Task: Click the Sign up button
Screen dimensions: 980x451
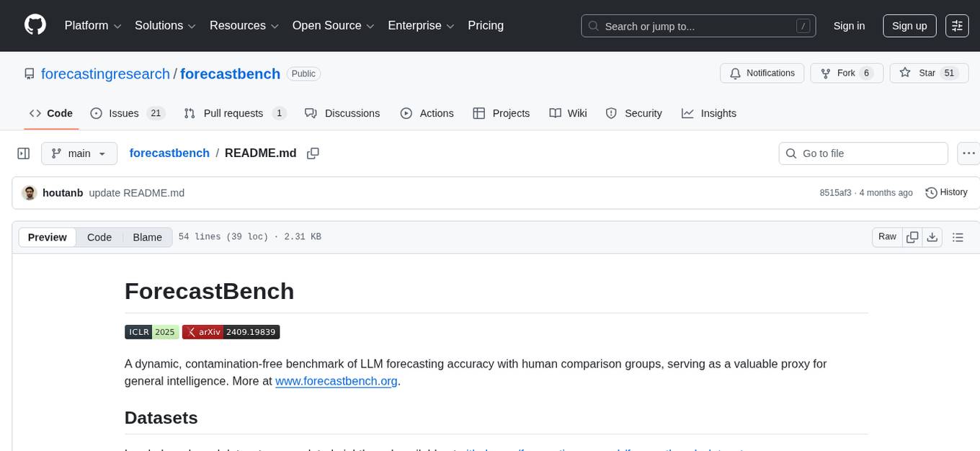Action: 909,25
